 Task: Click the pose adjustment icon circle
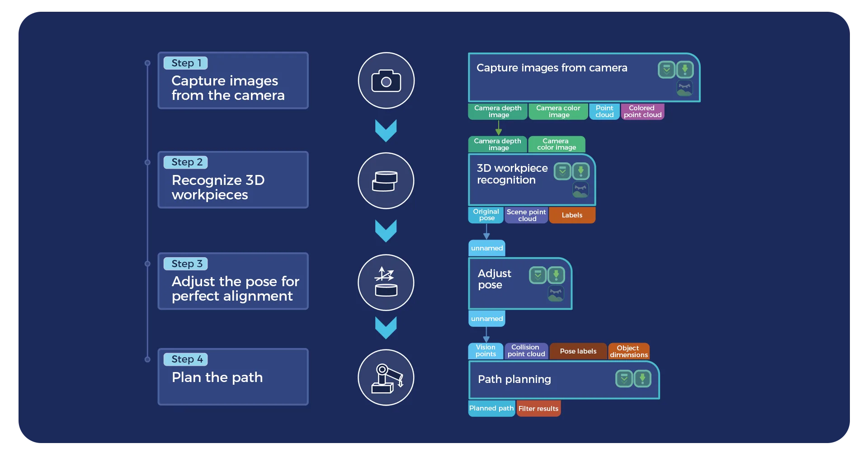tap(386, 283)
